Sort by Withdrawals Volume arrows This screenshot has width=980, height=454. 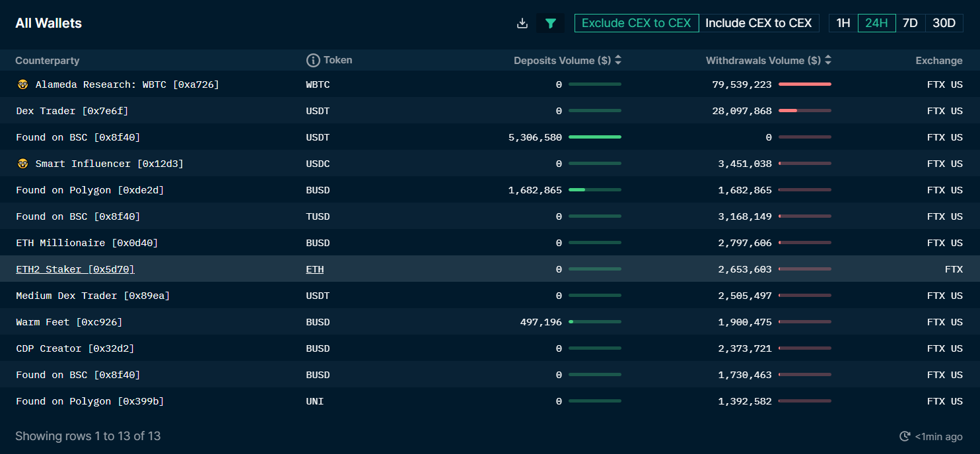pos(828,60)
